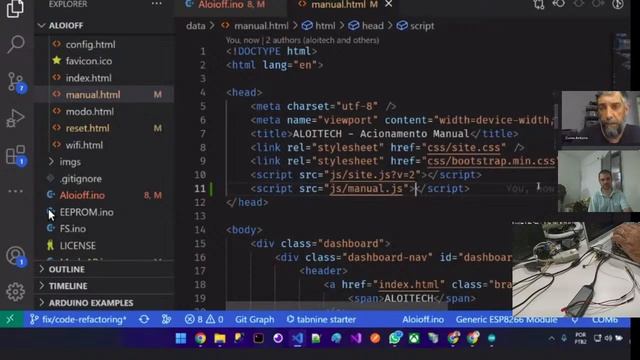Image resolution: width=640 pixels, height=360 pixels.
Task: Switch to the Aloioff.ino editor tab
Action: tap(231, 4)
